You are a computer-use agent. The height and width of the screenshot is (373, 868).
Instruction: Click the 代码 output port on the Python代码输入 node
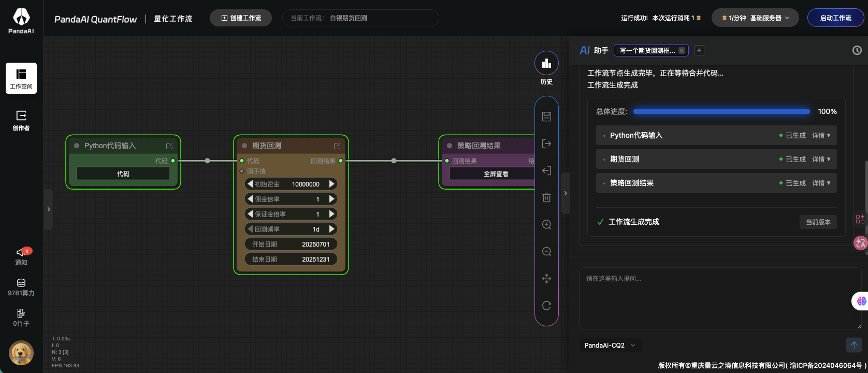(x=173, y=161)
